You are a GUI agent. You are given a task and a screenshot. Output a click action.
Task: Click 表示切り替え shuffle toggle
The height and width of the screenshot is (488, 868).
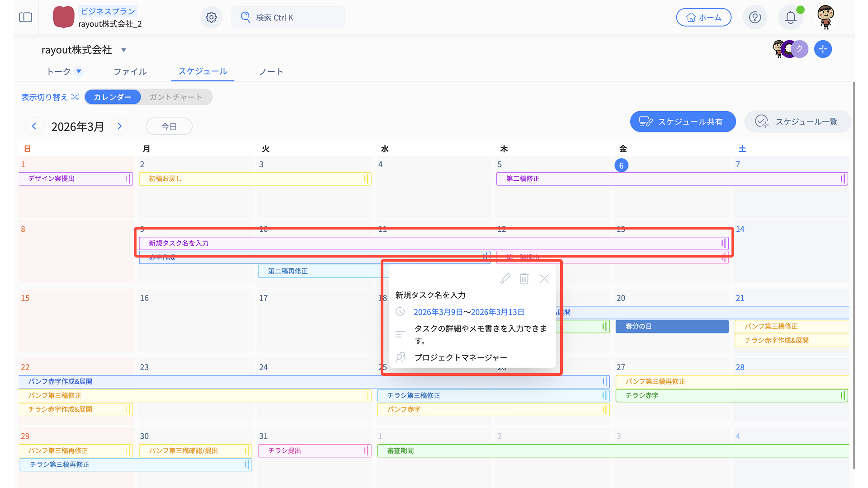[x=50, y=97]
